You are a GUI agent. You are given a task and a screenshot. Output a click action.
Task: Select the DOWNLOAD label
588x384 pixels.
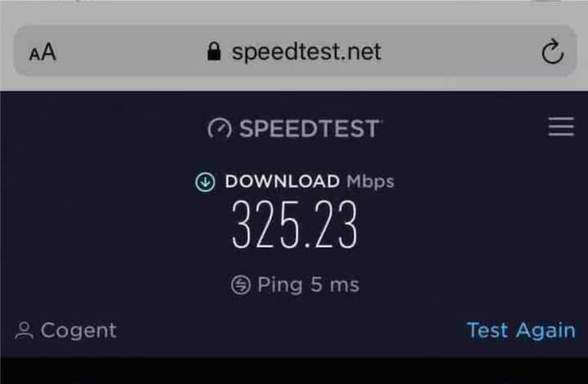point(282,181)
